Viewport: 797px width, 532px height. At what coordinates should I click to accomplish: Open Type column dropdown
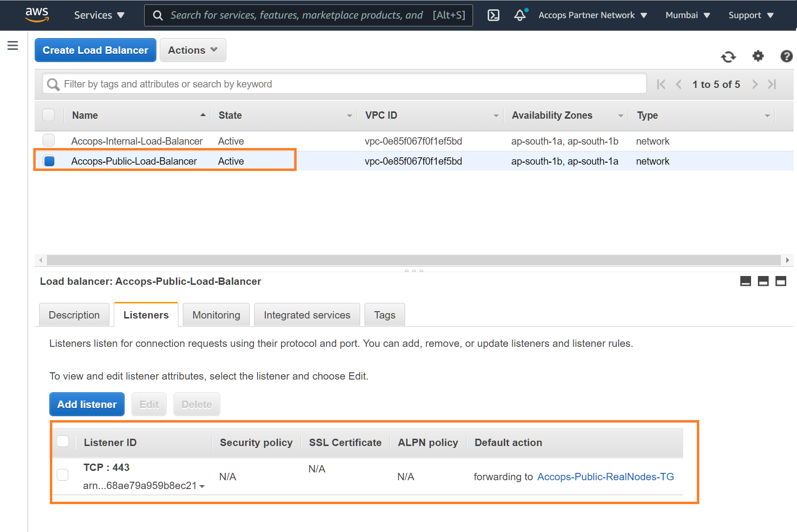tap(767, 116)
